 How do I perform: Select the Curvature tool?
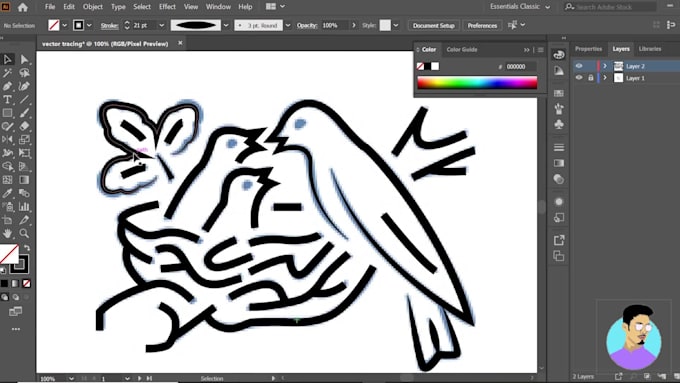[24, 86]
